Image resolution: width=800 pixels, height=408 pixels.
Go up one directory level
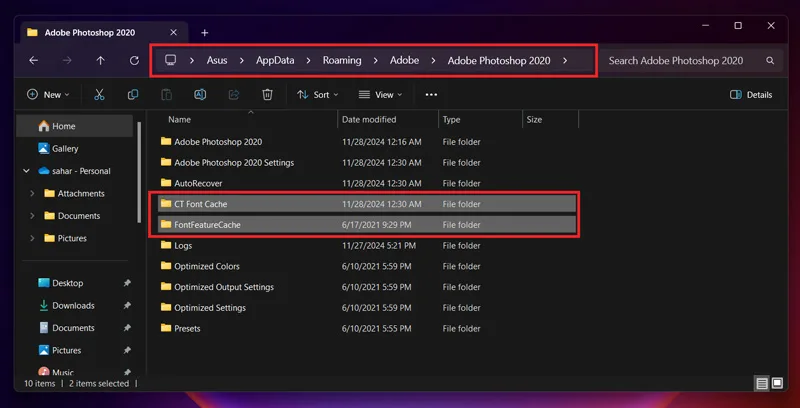(x=101, y=61)
